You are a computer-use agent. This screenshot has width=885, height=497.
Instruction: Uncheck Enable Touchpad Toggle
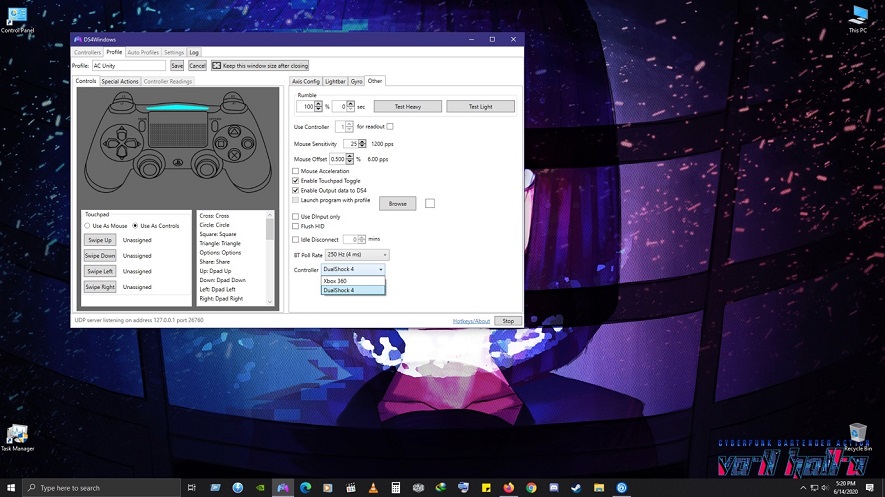pyautogui.click(x=295, y=180)
